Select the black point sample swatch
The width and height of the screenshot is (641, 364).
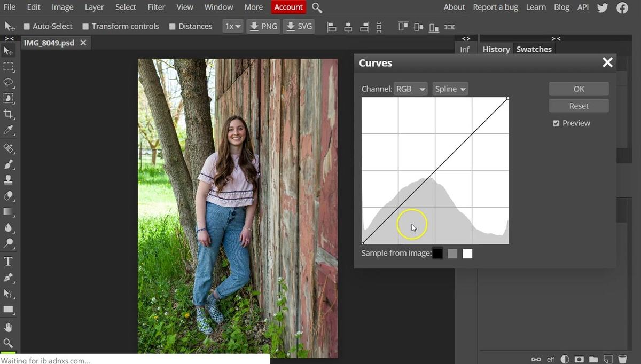pyautogui.click(x=437, y=254)
